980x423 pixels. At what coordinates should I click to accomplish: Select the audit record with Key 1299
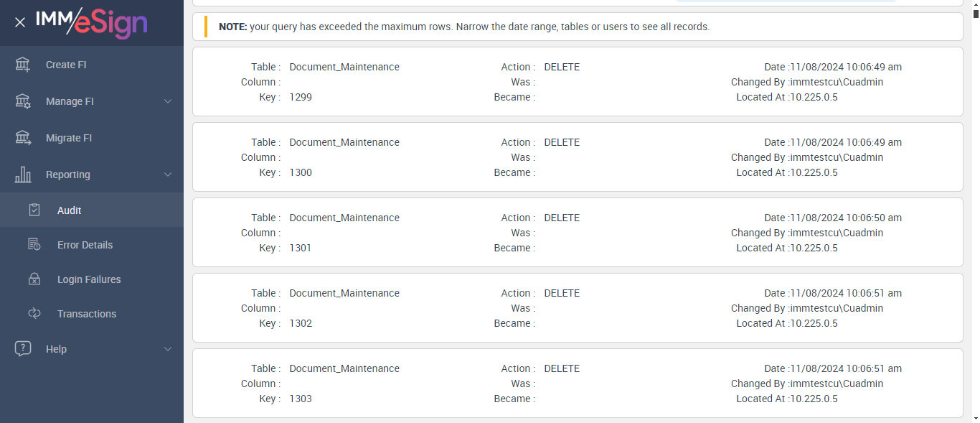click(578, 82)
